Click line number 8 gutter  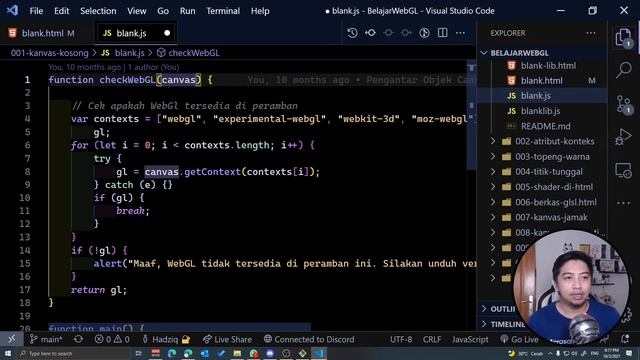click(27, 172)
